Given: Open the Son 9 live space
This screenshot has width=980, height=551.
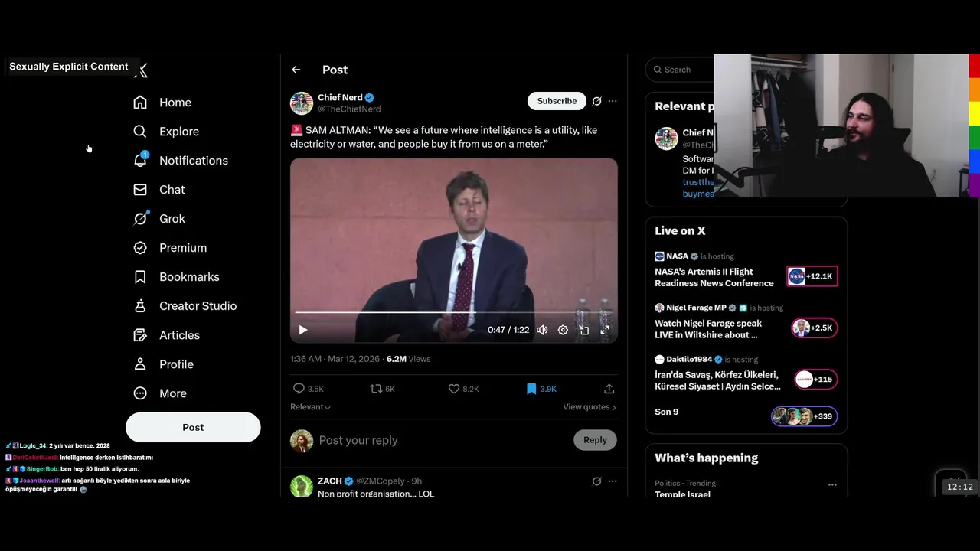Looking at the screenshot, I should click(667, 412).
